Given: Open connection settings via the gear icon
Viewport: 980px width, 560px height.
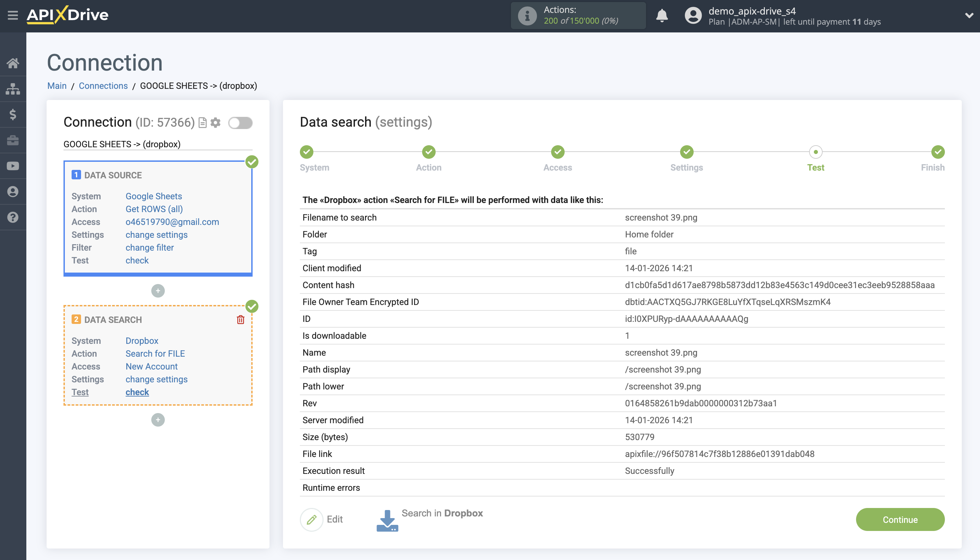Looking at the screenshot, I should 216,122.
